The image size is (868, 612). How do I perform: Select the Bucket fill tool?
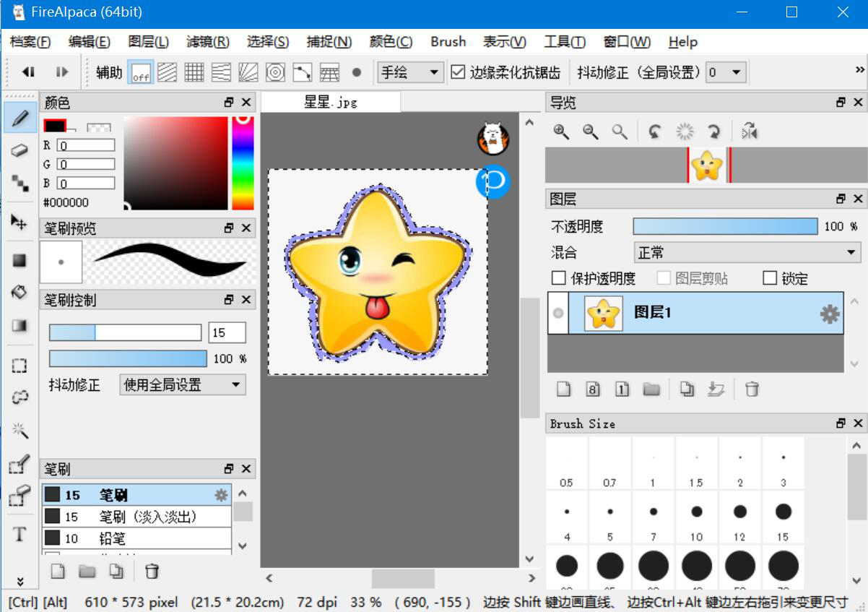coord(19,292)
